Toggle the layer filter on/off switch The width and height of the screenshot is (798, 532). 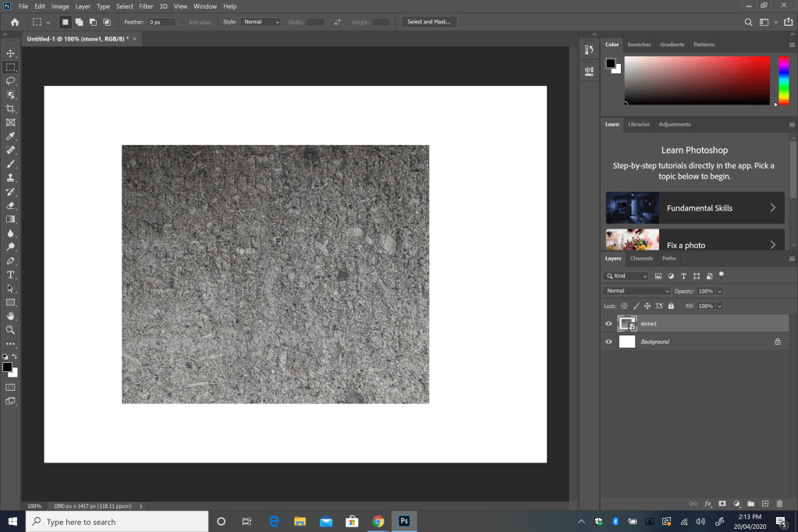pyautogui.click(x=722, y=275)
